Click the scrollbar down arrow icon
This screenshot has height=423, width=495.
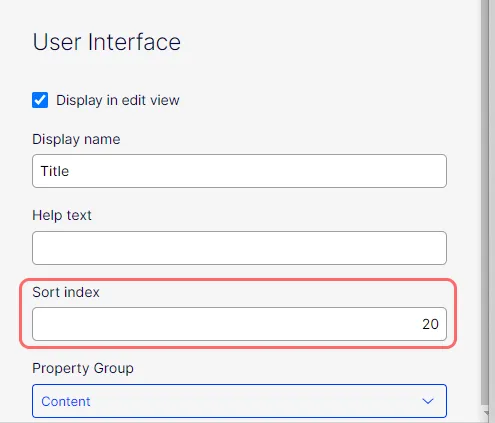pyautogui.click(x=486, y=413)
